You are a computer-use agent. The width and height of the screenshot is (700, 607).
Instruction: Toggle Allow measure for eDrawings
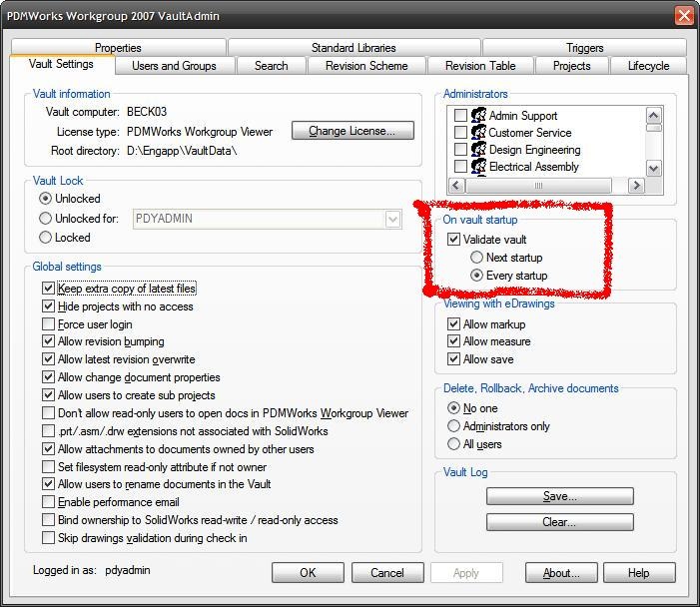453,341
